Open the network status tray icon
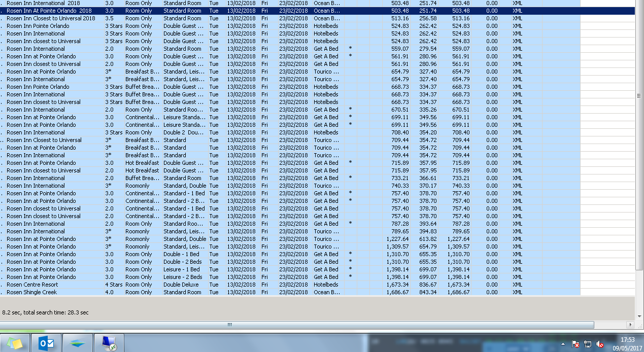The width and height of the screenshot is (644, 352). [x=588, y=344]
